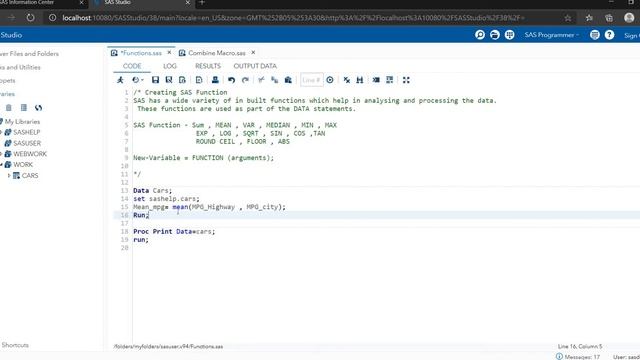The image size is (640, 360).
Task: Cut the selected code
Action: click(261, 80)
